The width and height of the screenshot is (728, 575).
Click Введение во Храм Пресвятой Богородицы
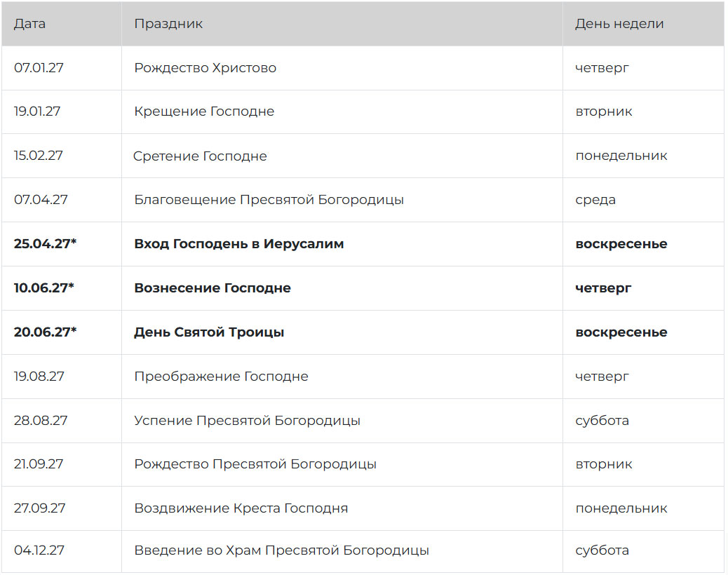(281, 550)
